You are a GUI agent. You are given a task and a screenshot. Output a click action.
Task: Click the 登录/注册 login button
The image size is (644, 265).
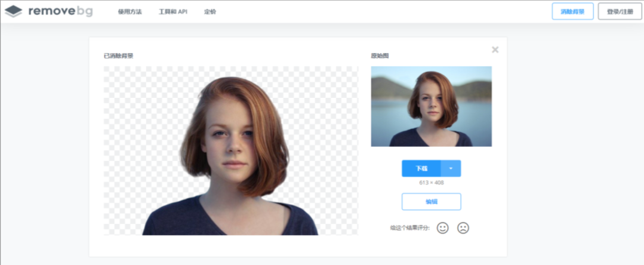(x=620, y=11)
